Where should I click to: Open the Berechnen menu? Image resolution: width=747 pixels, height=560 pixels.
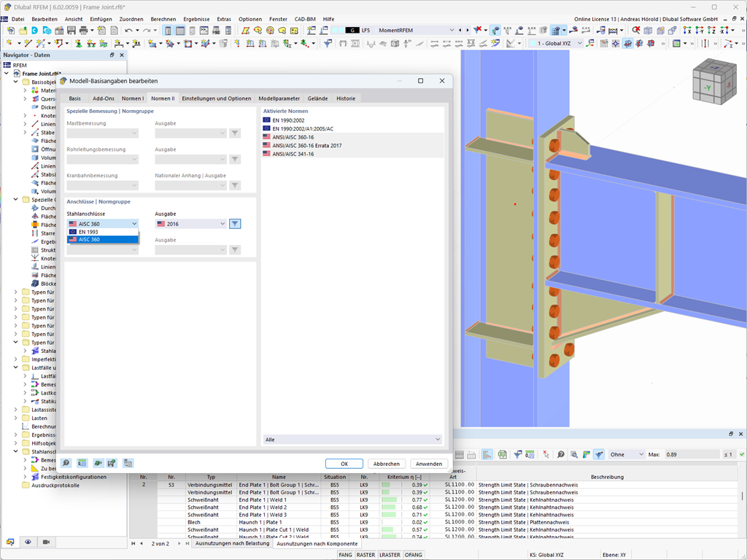point(163,19)
